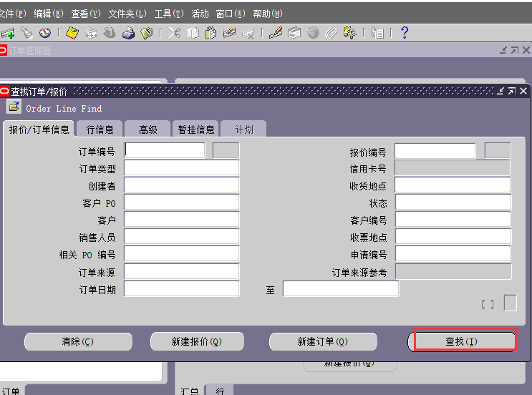This screenshot has height=395, width=532.
Task: Click the 清除(C) button
Action: pyautogui.click(x=77, y=342)
